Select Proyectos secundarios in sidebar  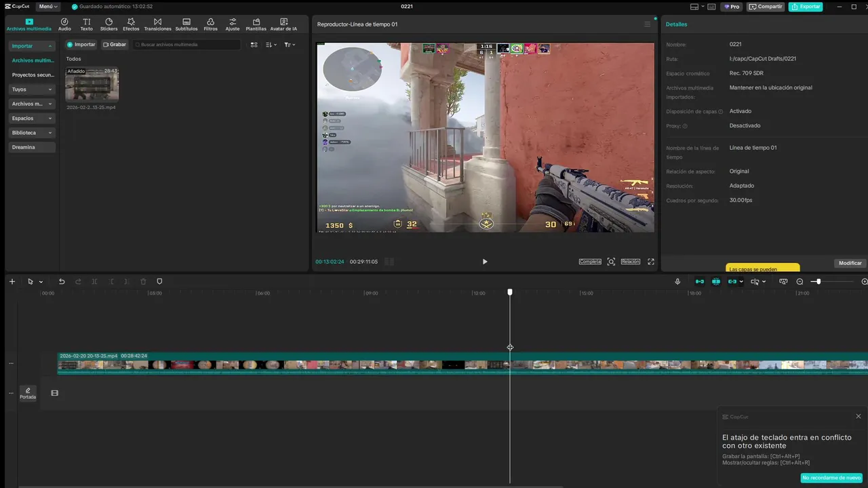33,75
